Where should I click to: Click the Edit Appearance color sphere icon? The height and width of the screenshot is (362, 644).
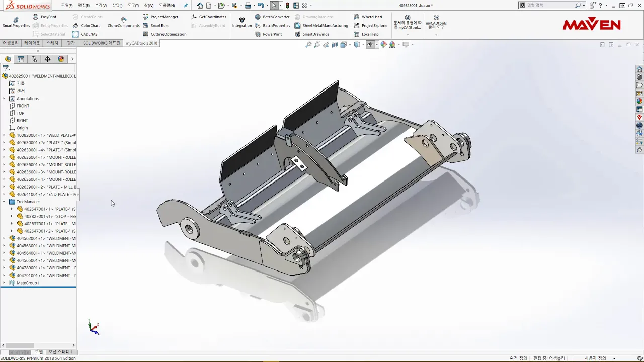(383, 45)
